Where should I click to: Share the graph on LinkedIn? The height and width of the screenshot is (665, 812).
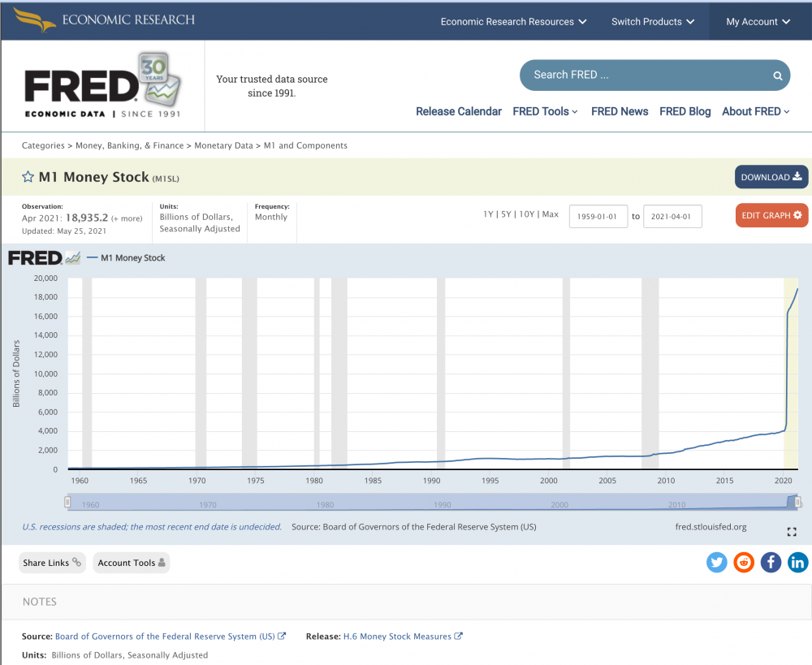click(797, 563)
